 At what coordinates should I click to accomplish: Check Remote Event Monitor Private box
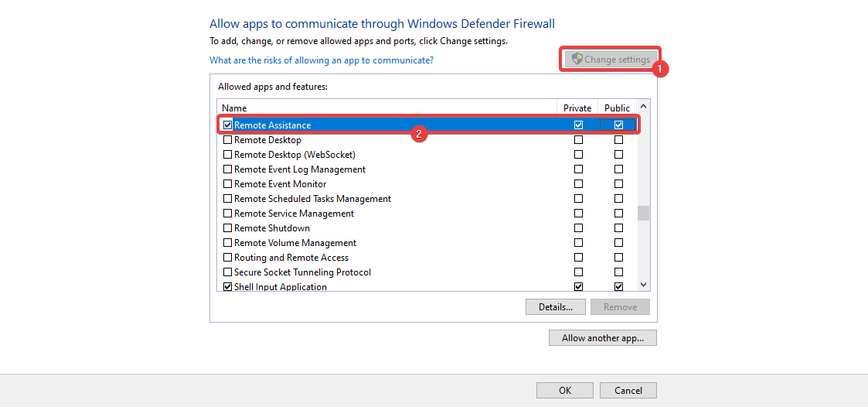[x=578, y=183]
